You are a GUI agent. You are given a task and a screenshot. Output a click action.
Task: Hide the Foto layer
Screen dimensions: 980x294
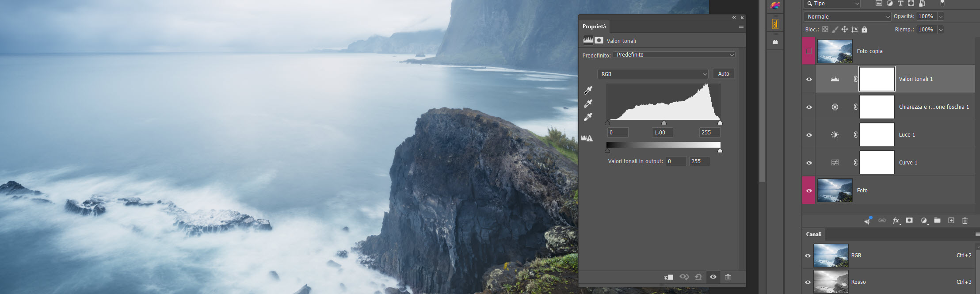[809, 191]
